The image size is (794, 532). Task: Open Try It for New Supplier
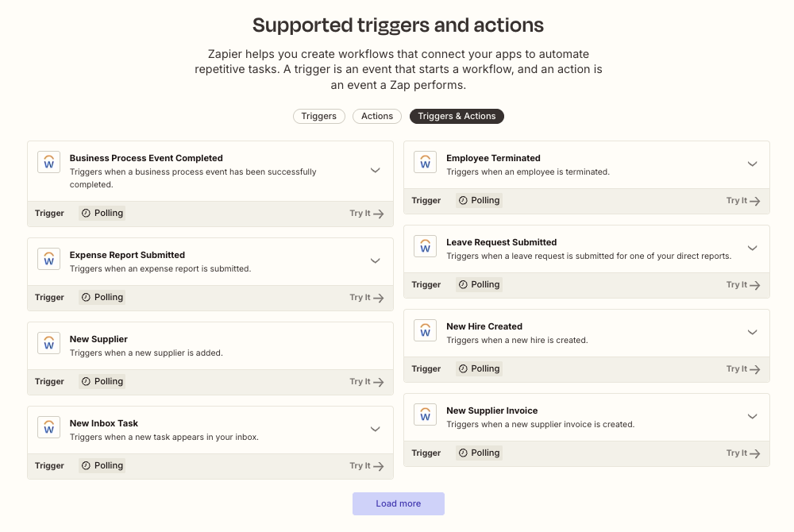click(x=366, y=381)
